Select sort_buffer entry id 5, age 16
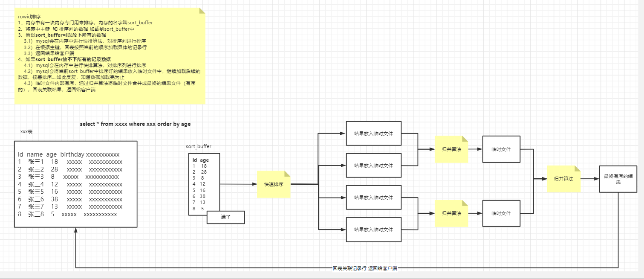 coord(199,190)
